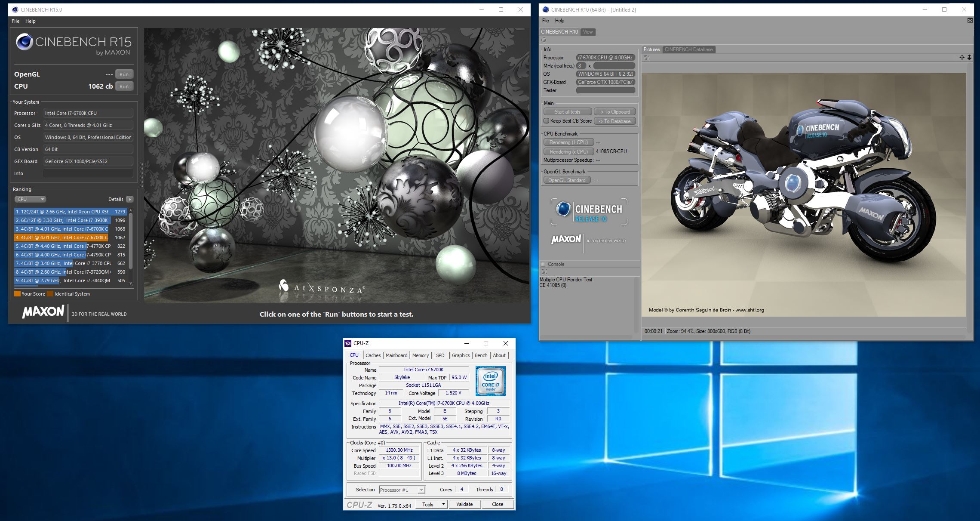The width and height of the screenshot is (980, 521).
Task: Open the File menu in Cinebench R15
Action: [15, 21]
